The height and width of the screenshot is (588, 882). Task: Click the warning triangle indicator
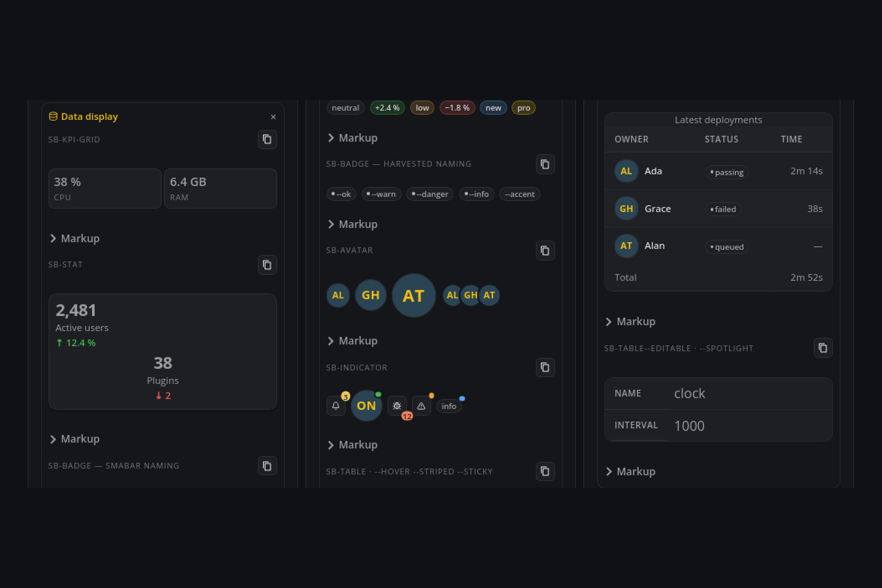421,406
